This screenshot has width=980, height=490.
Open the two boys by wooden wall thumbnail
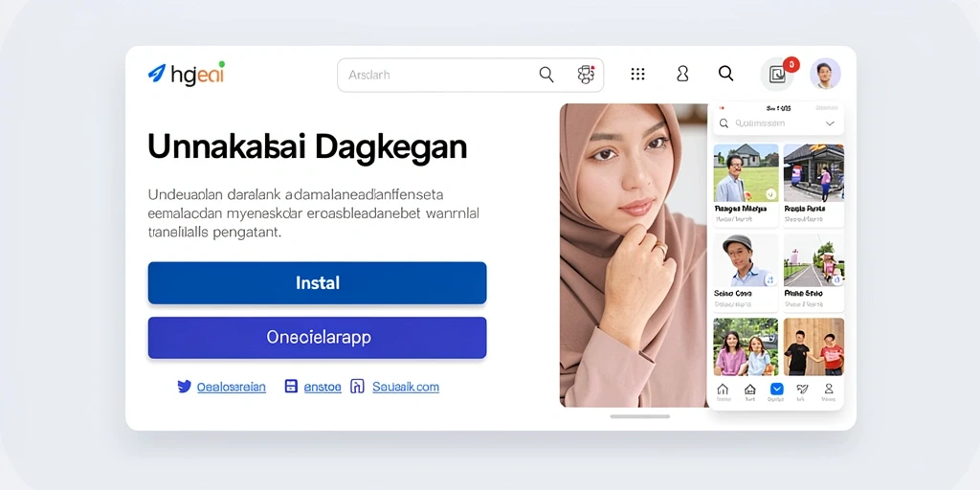[813, 346]
